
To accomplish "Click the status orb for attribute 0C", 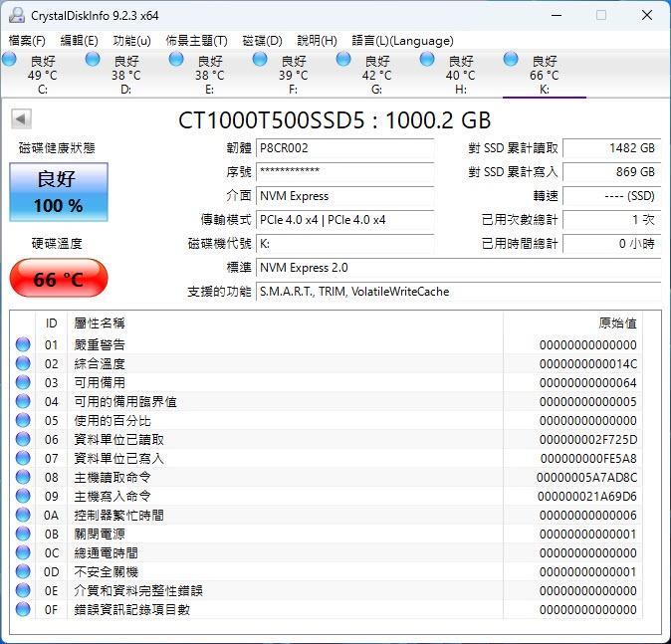I will 23,552.
